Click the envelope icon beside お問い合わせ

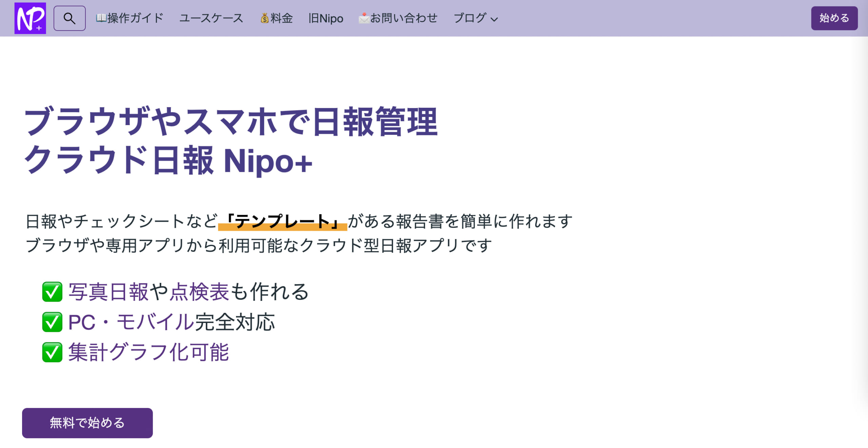click(364, 18)
